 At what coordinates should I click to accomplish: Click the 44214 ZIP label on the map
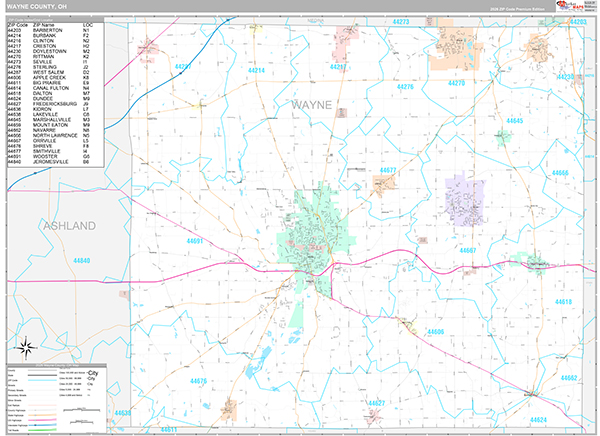click(256, 70)
